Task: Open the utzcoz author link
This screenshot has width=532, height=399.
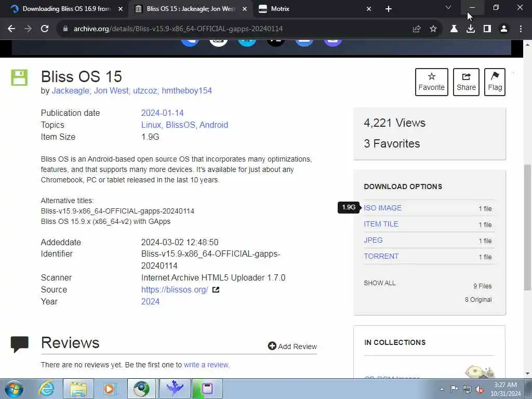Action: coord(145,90)
